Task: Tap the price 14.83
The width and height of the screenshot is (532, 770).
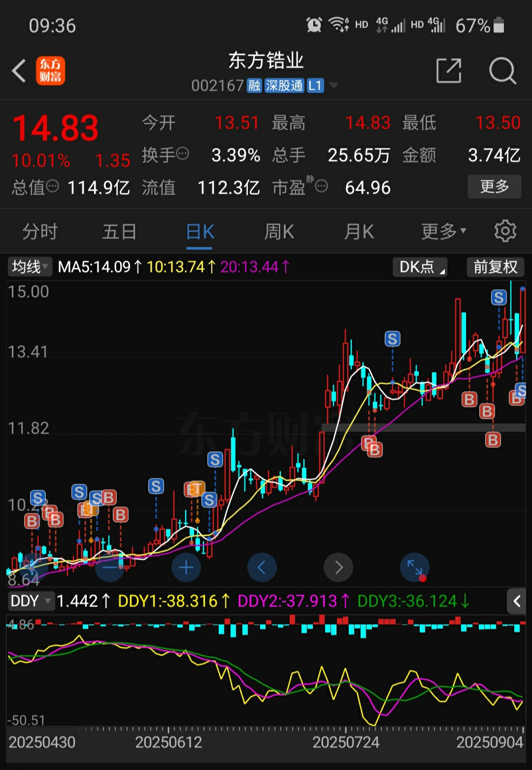Action: pyautogui.click(x=55, y=128)
